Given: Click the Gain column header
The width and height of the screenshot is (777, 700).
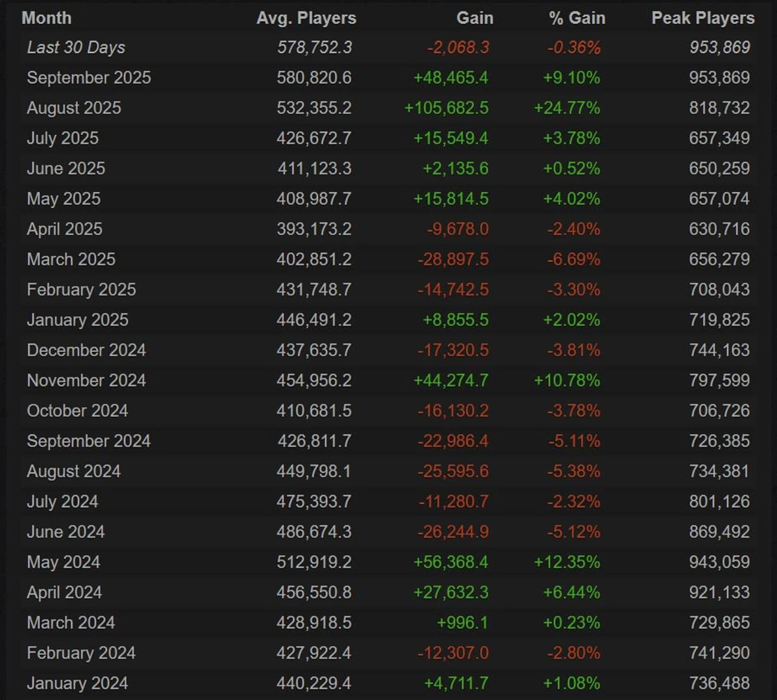Looking at the screenshot, I should coord(474,18).
